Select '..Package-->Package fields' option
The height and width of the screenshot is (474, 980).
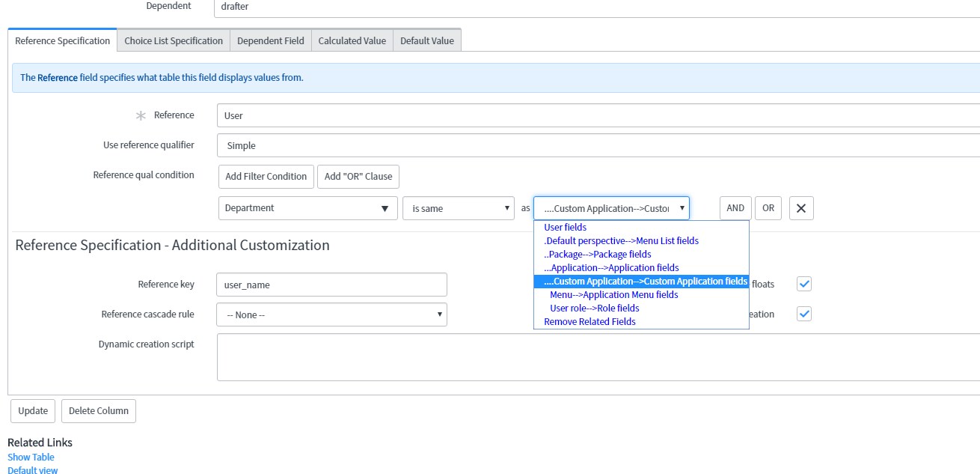coord(641,254)
